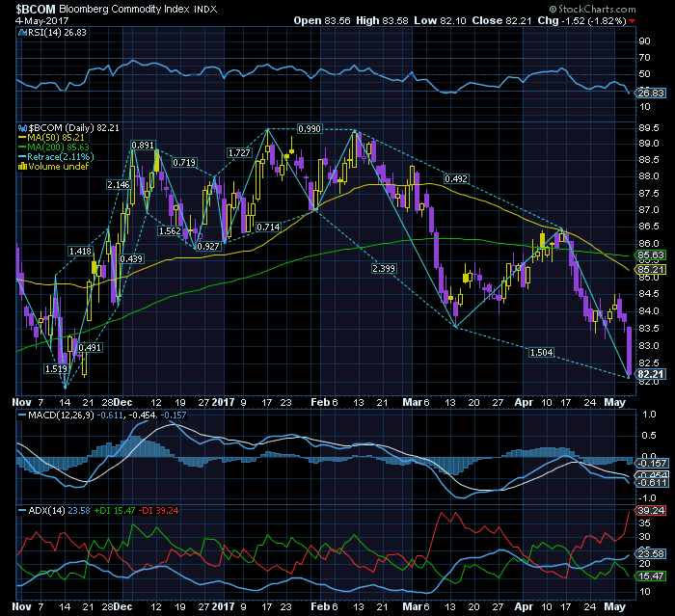
Task: Click the red 39.24 ADX axis tag
Action: (652, 511)
